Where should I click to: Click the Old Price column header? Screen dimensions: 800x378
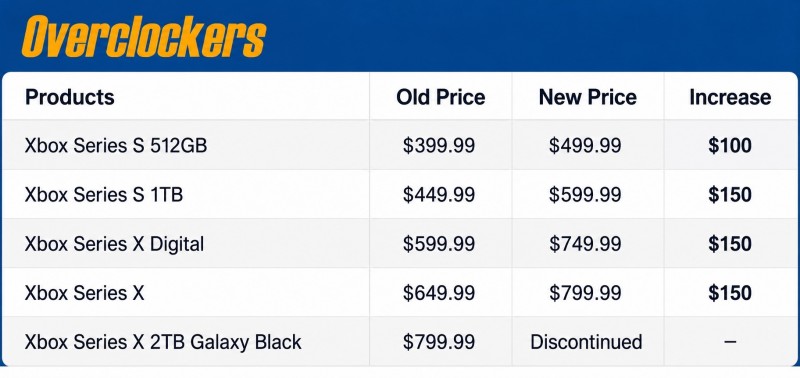(x=441, y=97)
